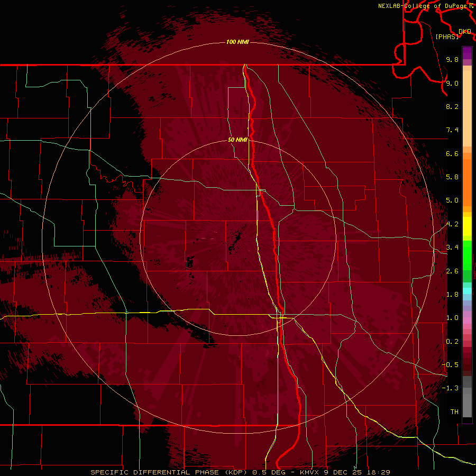Click the KMVX radar site identifier
This screenshot has height=476, width=476.
click(x=310, y=472)
